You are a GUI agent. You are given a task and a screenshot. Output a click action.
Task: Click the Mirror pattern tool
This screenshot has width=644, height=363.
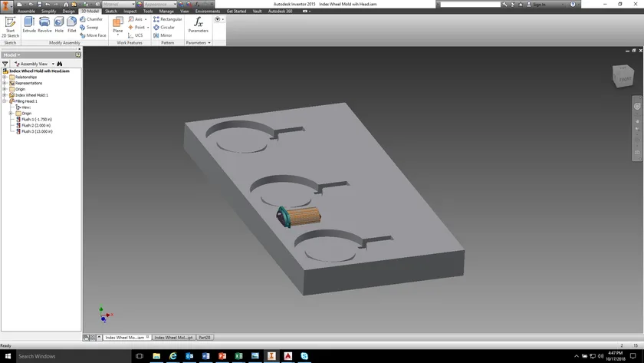[163, 35]
